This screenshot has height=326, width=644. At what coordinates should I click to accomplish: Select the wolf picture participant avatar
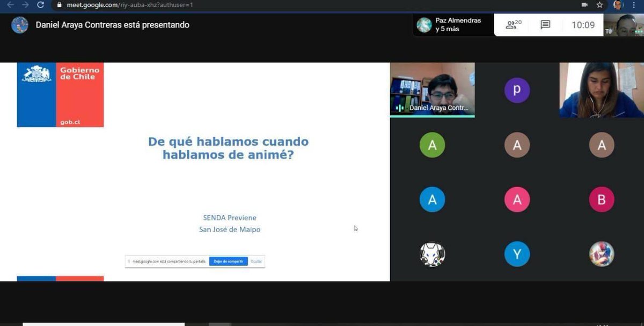click(432, 254)
